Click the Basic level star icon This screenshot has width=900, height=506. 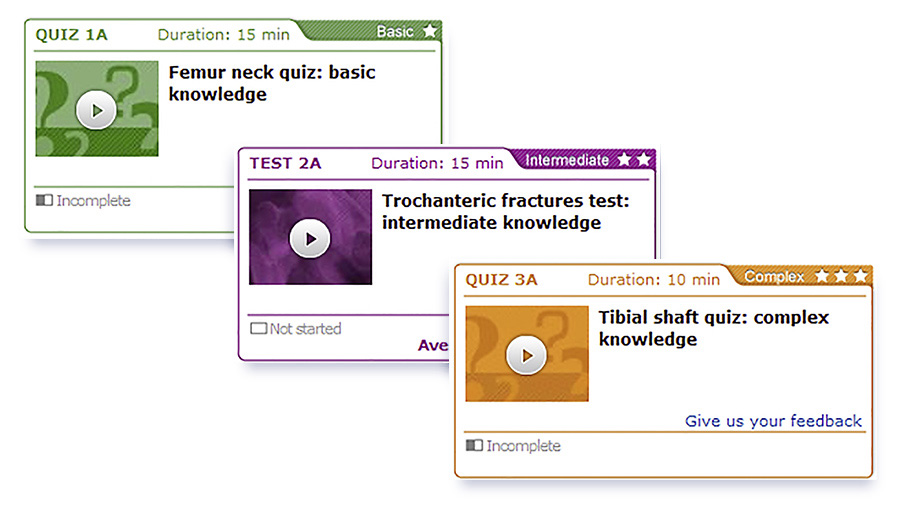[429, 30]
